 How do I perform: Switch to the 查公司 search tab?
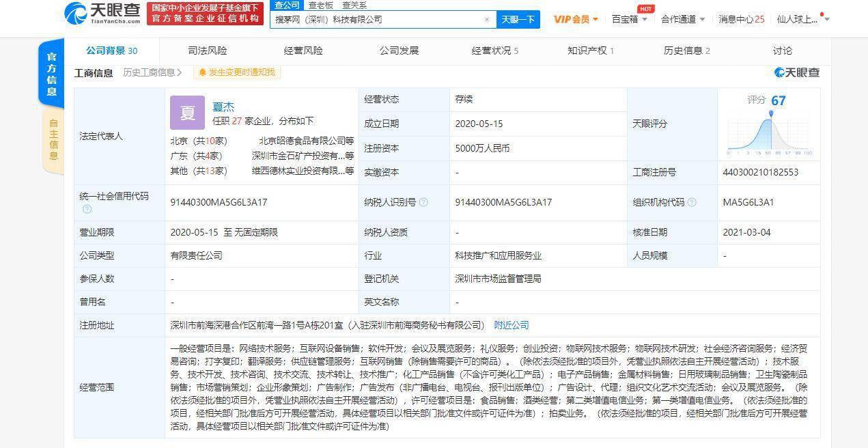tap(287, 5)
